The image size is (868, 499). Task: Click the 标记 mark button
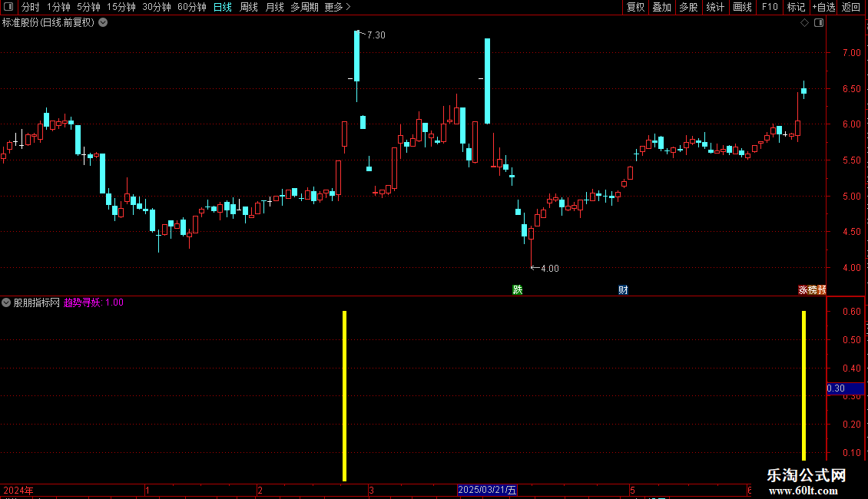796,7
